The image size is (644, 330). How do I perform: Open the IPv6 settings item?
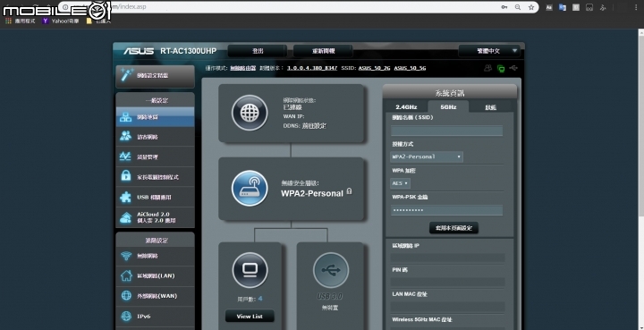point(155,317)
